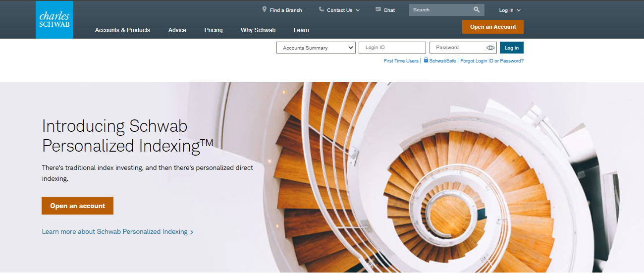Click the hero Open an account button
644x276 pixels.
pyautogui.click(x=78, y=206)
